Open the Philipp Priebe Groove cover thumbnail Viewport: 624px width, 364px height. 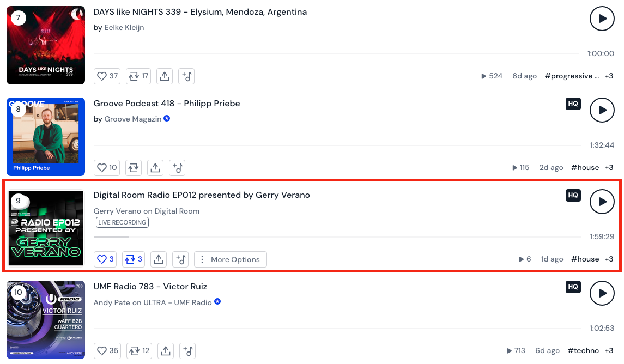[46, 136]
